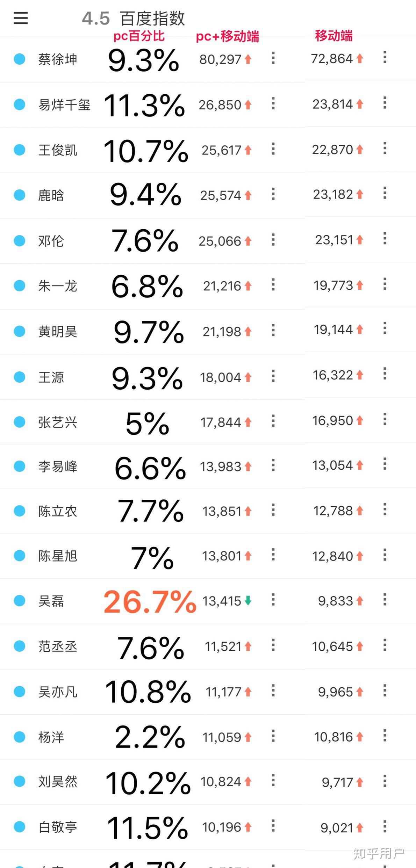This screenshot has height=868, width=416.
Task: Open more options beside 13,415 for 吴磊
Action: tap(273, 600)
